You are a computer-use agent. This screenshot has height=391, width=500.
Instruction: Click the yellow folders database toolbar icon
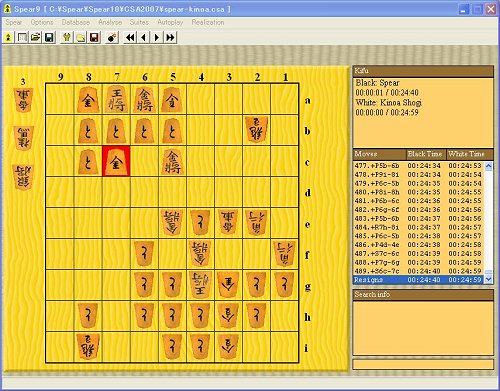(81, 37)
